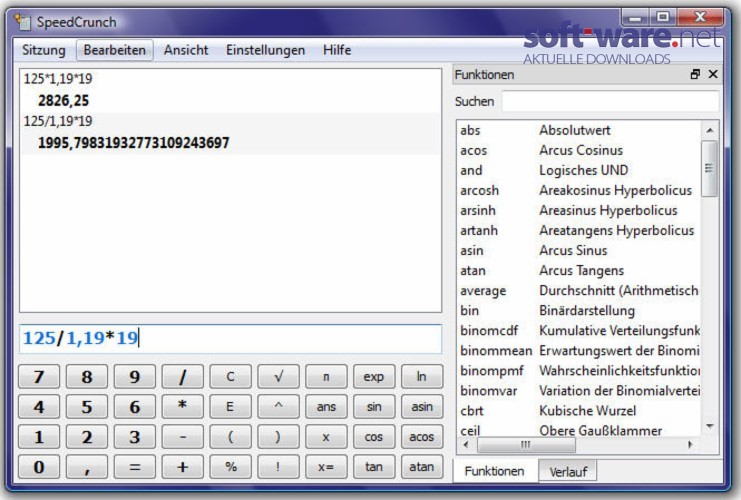Click the open parenthesis key
The image size is (741, 500).
pos(231,437)
